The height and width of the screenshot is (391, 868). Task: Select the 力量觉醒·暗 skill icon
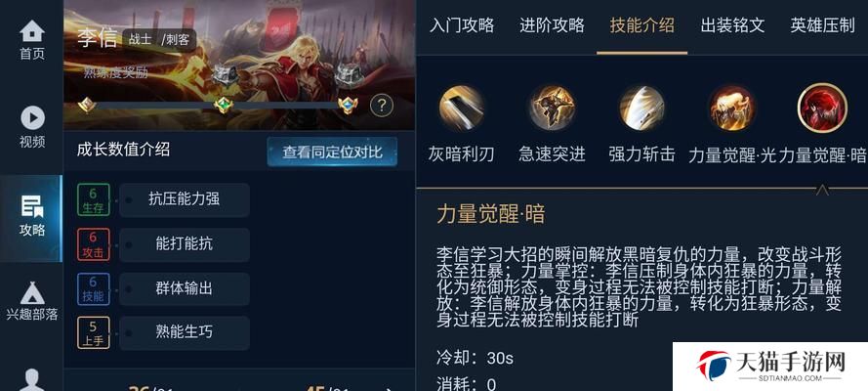(822, 108)
